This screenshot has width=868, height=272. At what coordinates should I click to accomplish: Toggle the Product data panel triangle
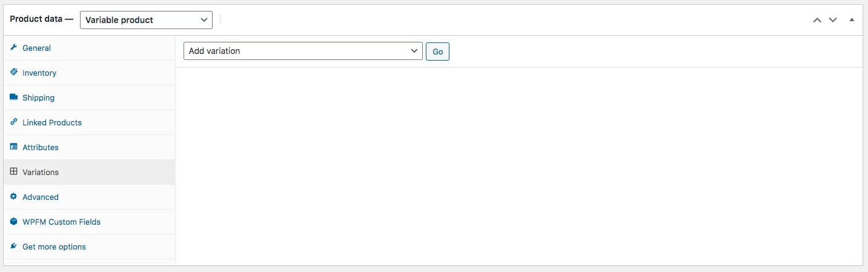click(x=852, y=20)
